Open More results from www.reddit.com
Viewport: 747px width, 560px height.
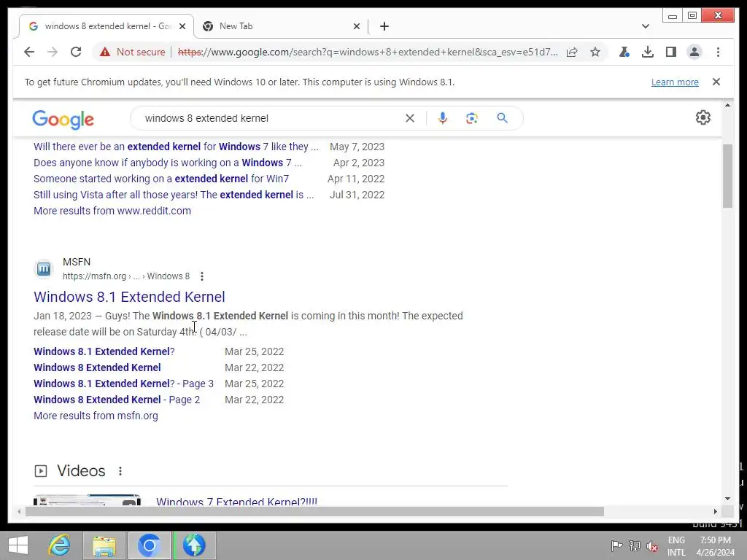click(112, 211)
